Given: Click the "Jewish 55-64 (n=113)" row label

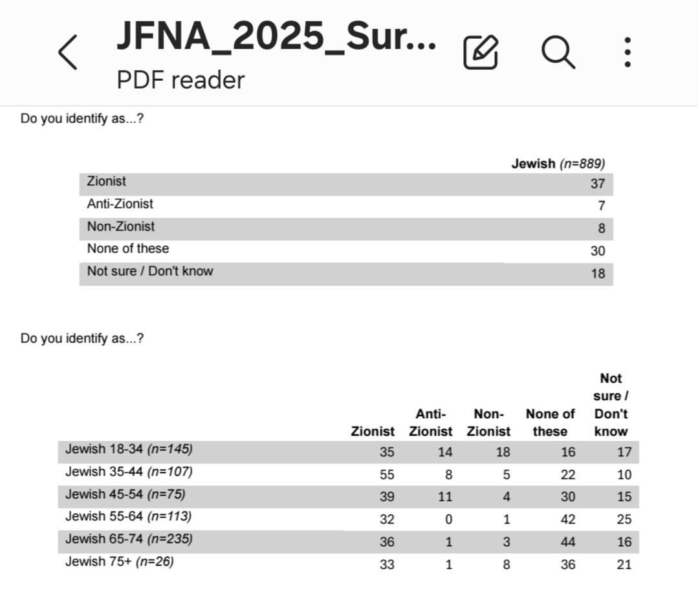Looking at the screenshot, I should click(x=128, y=516).
